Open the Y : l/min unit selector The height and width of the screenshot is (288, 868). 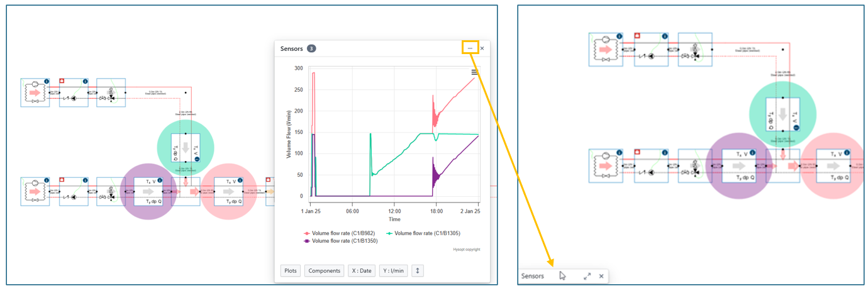(x=393, y=271)
